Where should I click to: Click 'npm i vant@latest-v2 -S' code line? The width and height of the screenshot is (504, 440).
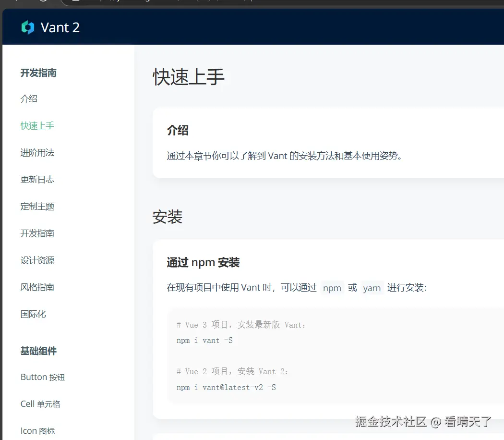point(226,387)
